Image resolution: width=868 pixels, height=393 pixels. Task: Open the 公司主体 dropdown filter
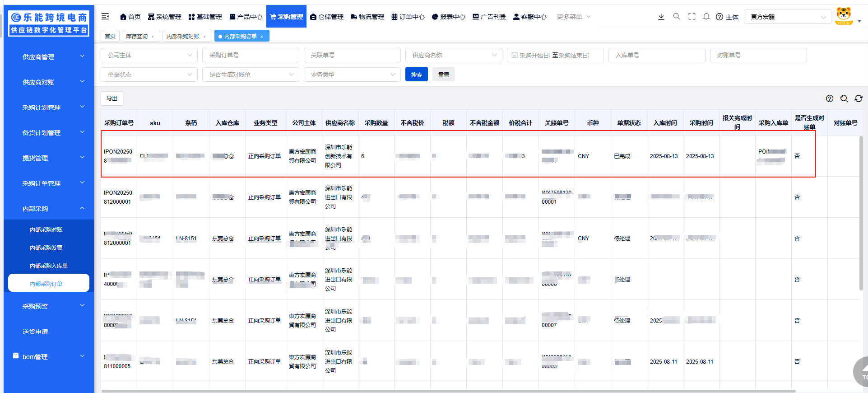click(x=149, y=55)
